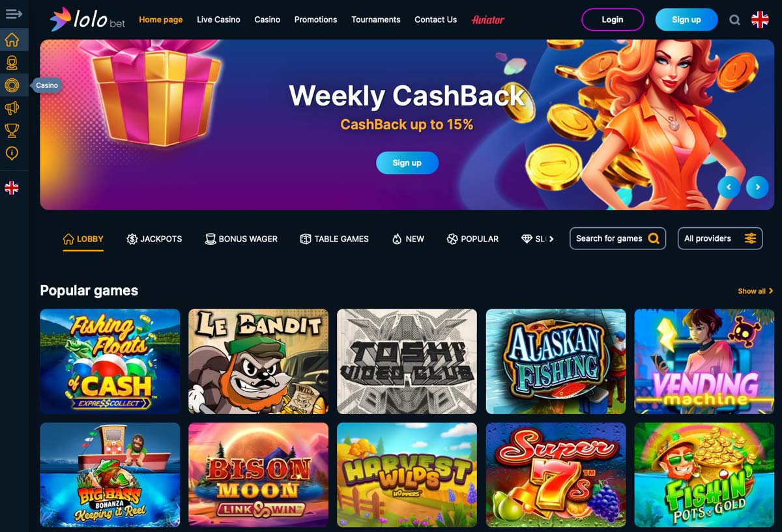This screenshot has height=532, width=782.
Task: Open the All providers filter
Action: (720, 238)
